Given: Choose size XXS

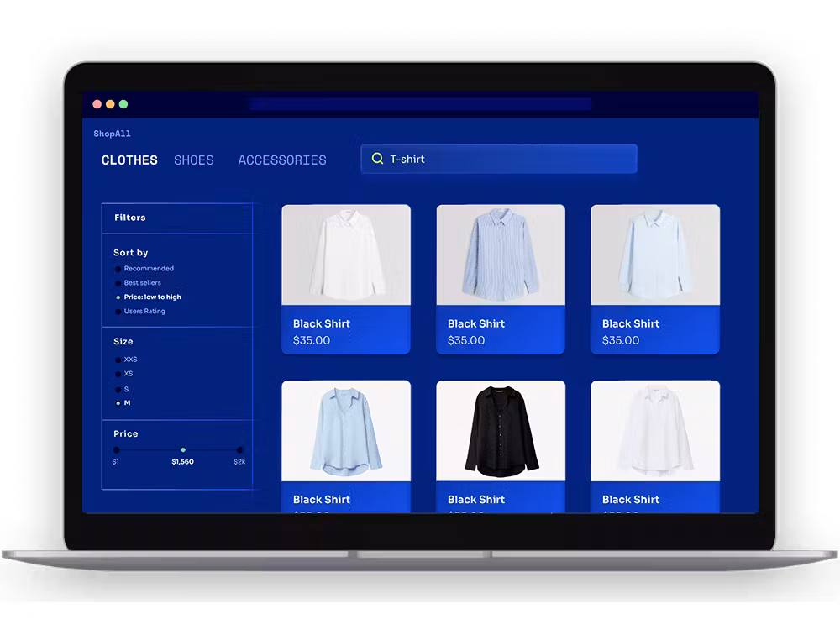Looking at the screenshot, I should tap(126, 360).
